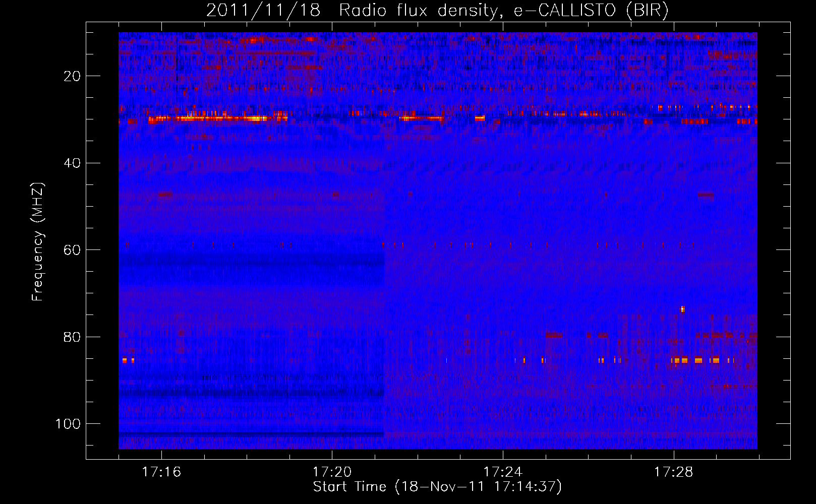Click the 17:20 time tick label

pyautogui.click(x=332, y=472)
